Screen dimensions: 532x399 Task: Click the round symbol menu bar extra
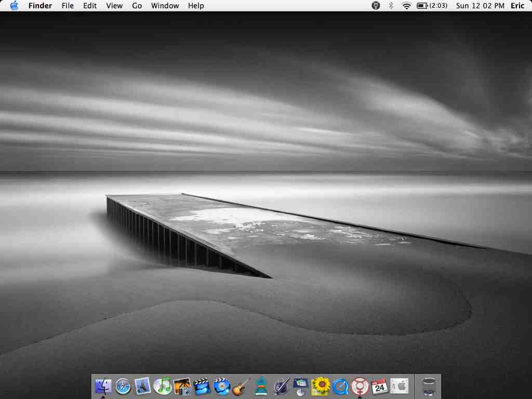pos(376,6)
